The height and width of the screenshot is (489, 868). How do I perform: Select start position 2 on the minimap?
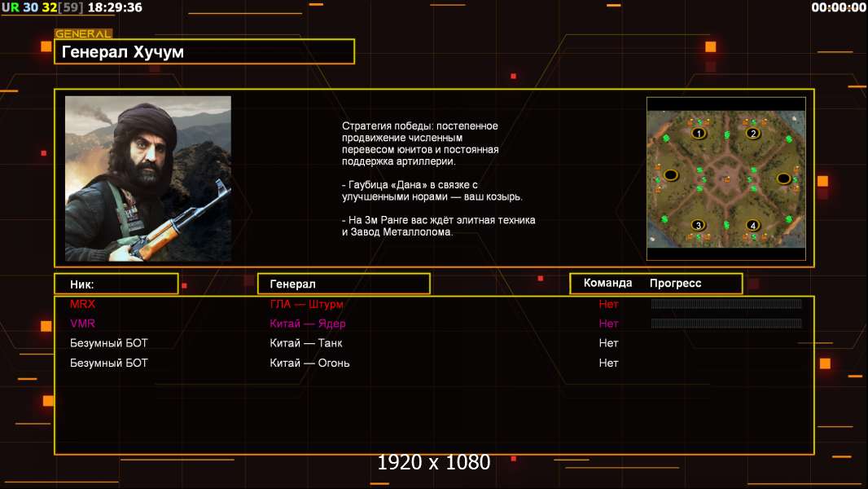(752, 134)
